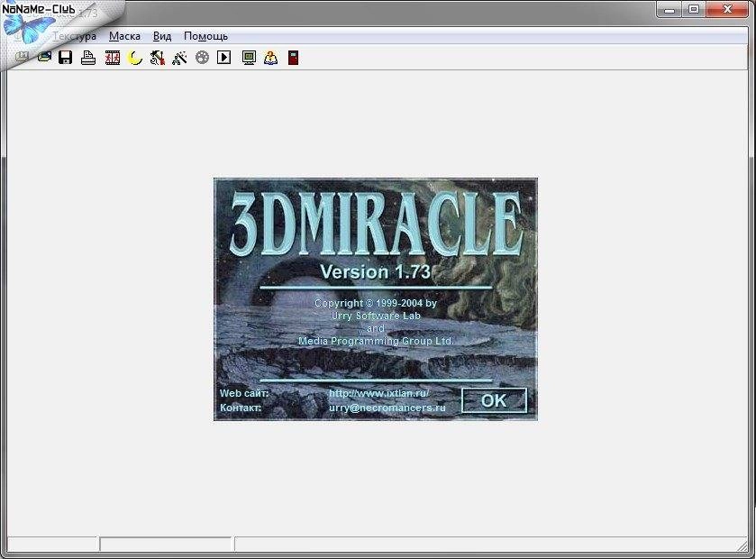756x559 pixels.
Task: Click the Copyright © 1999-2004 by line
Action: [376, 303]
